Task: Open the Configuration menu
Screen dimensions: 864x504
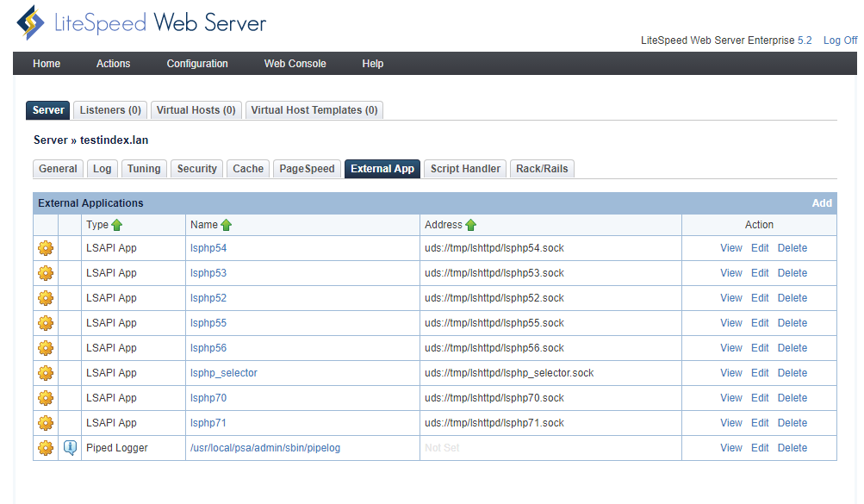Action: tap(197, 64)
